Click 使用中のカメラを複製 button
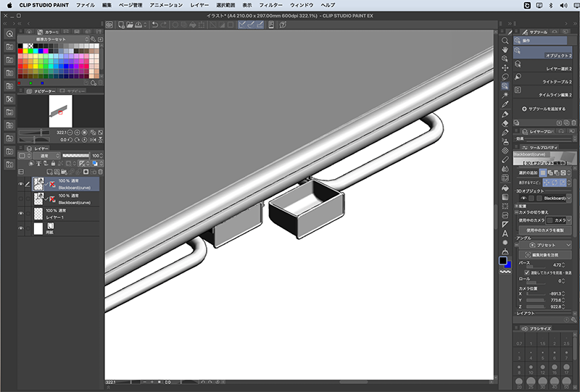This screenshot has height=392, width=580. click(544, 230)
